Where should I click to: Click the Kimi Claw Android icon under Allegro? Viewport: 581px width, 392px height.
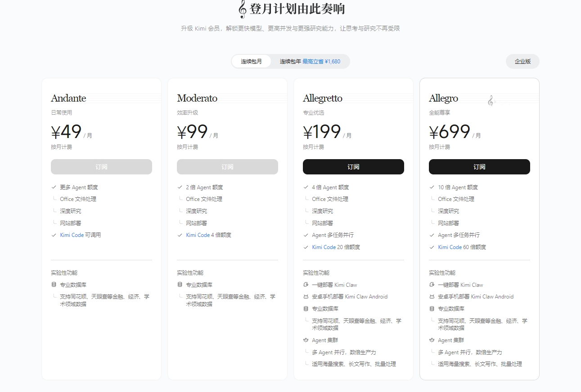432,297
